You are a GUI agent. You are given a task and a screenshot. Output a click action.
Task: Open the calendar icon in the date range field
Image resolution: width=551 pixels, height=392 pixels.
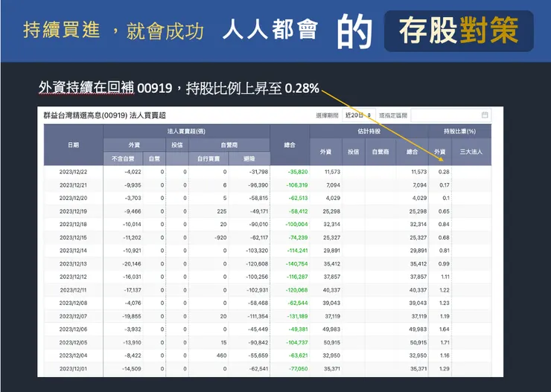(485, 115)
